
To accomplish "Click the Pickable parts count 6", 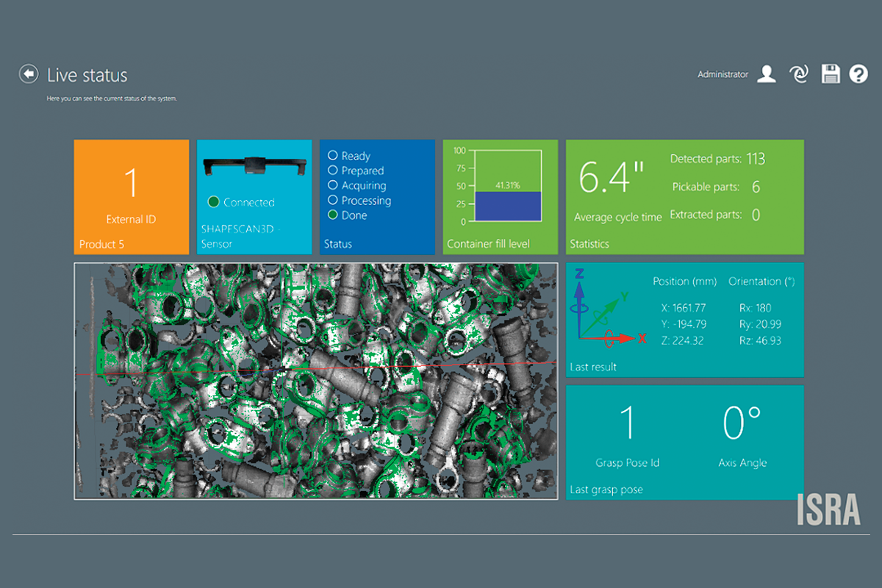I will 756,187.
